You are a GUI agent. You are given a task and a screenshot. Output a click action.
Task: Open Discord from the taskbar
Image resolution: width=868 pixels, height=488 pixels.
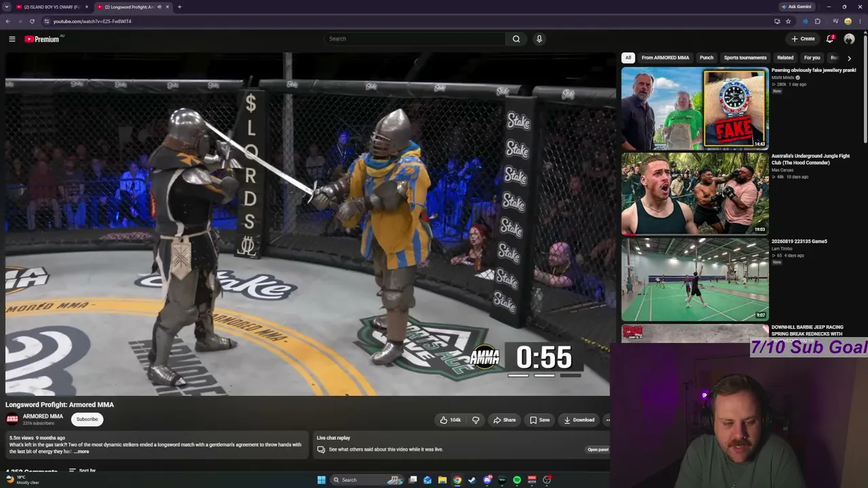pos(487,480)
